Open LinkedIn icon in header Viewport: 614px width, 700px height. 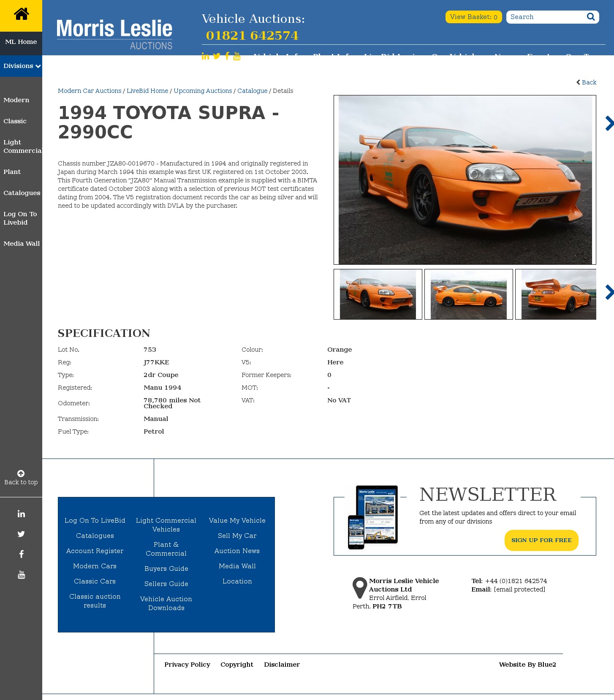pos(205,56)
